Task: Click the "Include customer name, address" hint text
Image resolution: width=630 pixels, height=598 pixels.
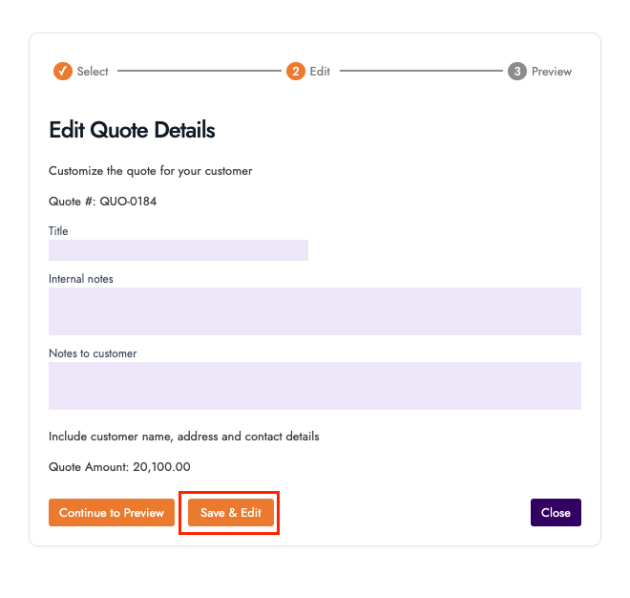Action: tap(184, 436)
